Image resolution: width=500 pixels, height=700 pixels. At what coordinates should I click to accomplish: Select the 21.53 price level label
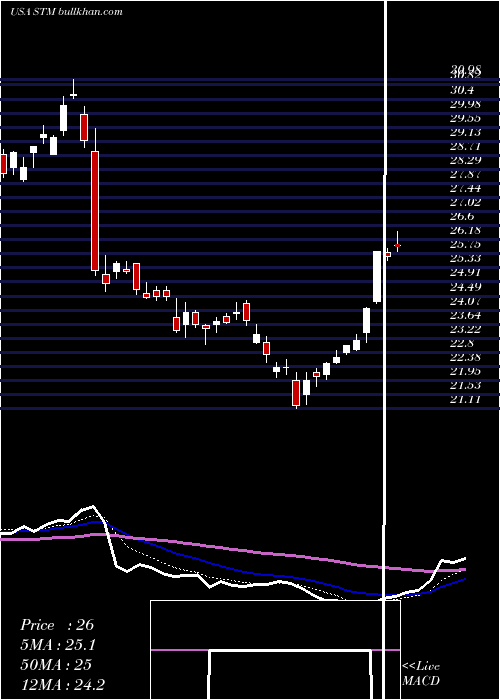466,385
